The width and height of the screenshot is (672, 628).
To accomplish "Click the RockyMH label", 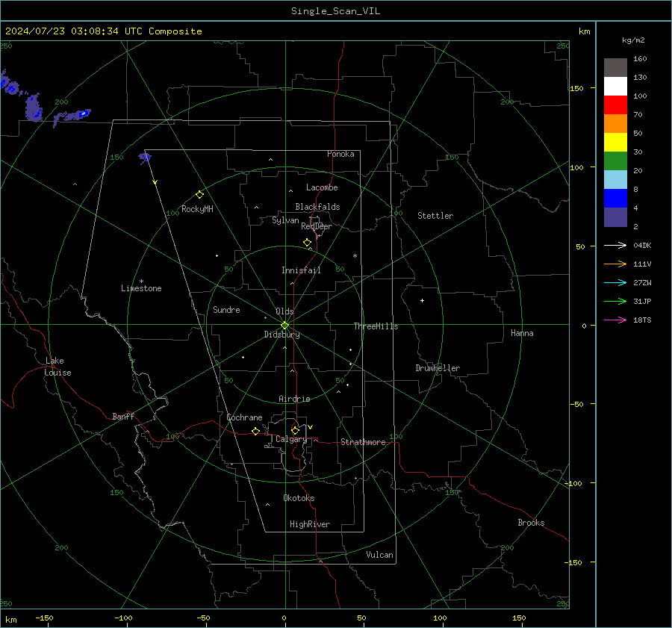I will (x=197, y=209).
